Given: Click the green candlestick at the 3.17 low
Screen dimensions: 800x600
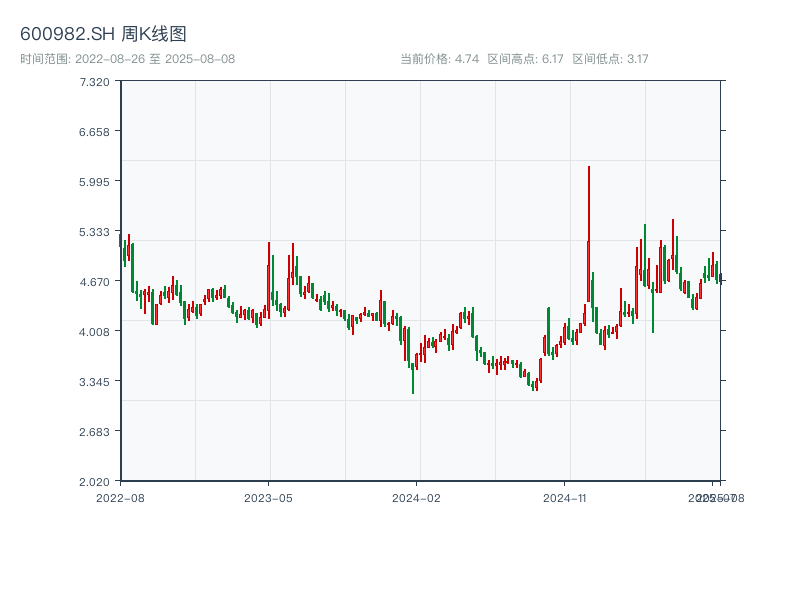Looking at the screenshot, I should [x=413, y=379].
